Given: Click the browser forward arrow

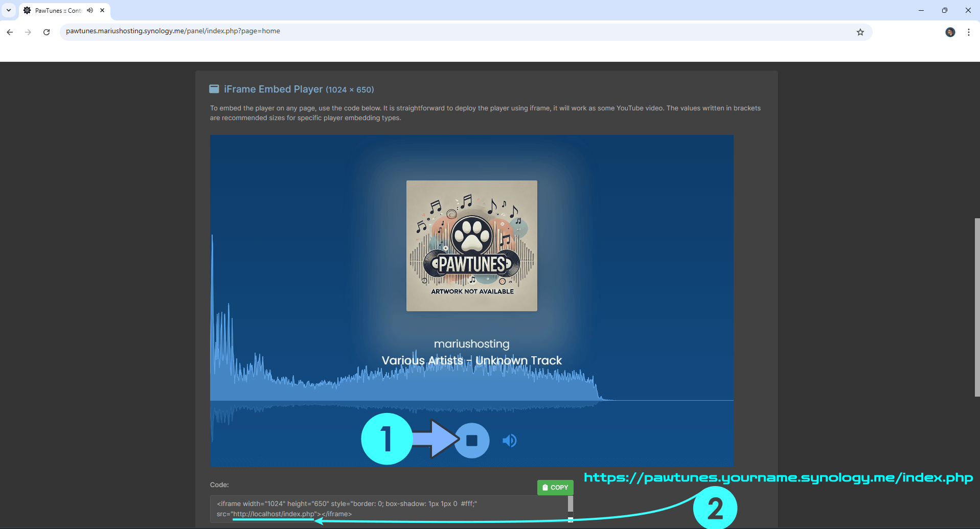Looking at the screenshot, I should (28, 32).
